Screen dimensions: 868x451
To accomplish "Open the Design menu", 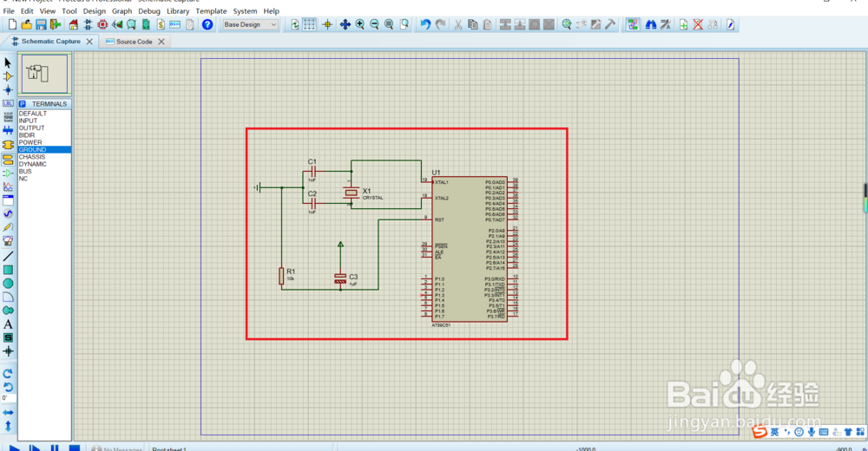I will (94, 11).
